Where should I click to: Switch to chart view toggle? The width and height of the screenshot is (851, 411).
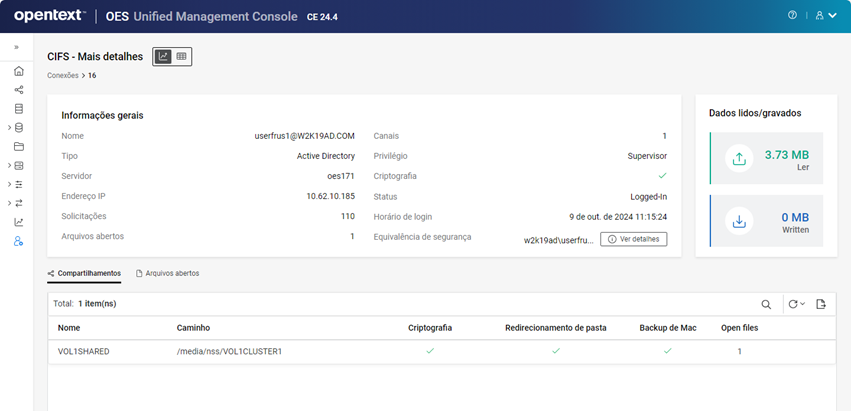point(163,56)
